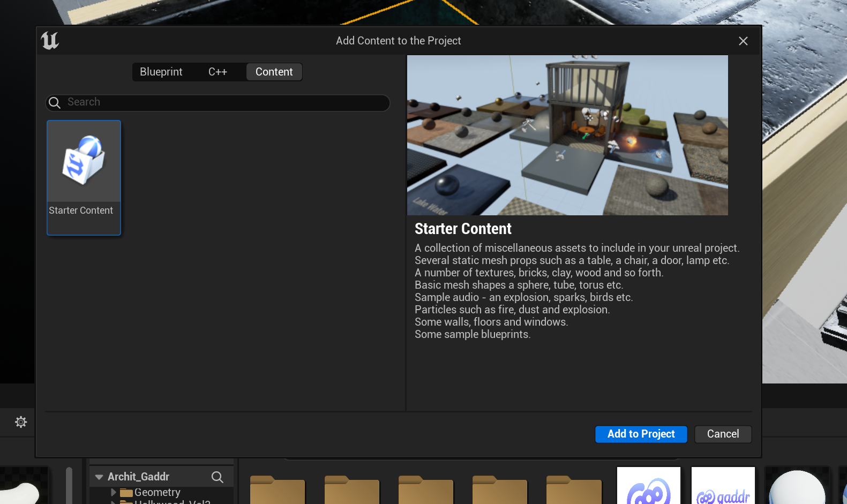The height and width of the screenshot is (504, 847).
Task: Select the asset thumbnail with the gaddr wordmark
Action: point(723,486)
